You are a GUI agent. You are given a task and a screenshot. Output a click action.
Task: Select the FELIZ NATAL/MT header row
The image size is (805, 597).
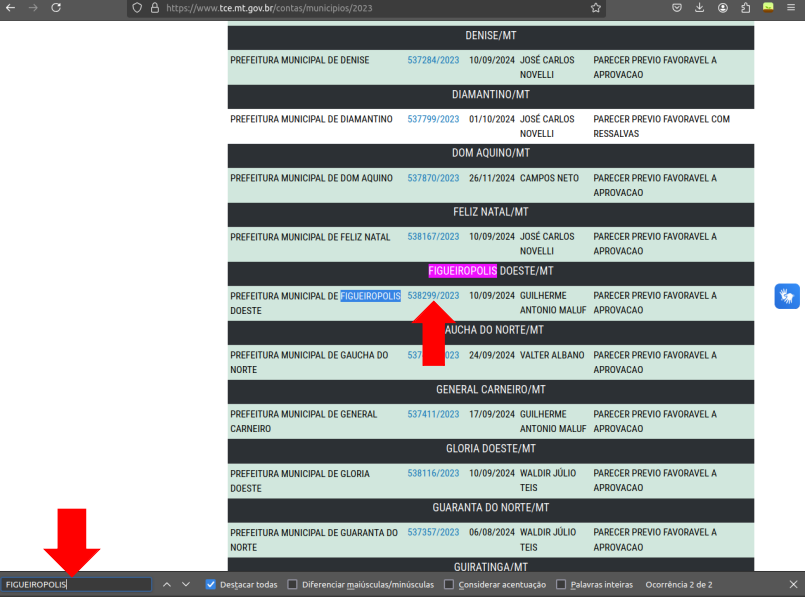click(x=491, y=213)
